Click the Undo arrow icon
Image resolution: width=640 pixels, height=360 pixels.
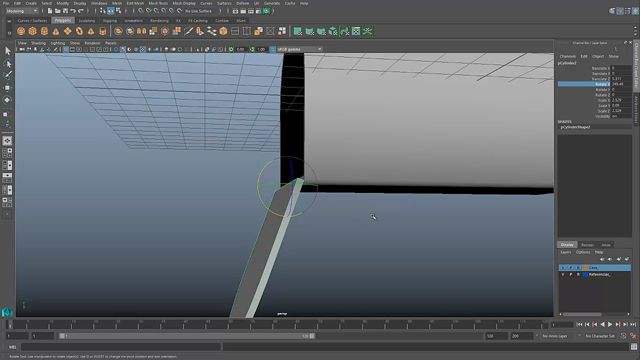[x=73, y=11]
